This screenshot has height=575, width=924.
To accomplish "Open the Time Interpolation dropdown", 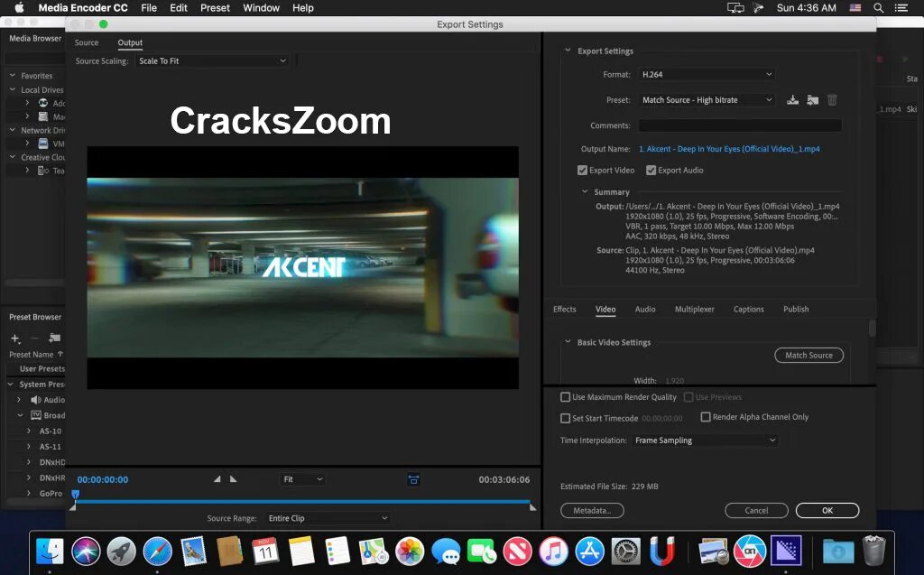I will [x=706, y=440].
